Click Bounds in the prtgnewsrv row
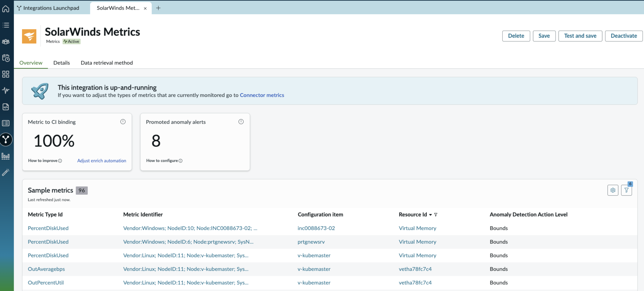Viewport: 644px width, 291px height. coord(499,242)
